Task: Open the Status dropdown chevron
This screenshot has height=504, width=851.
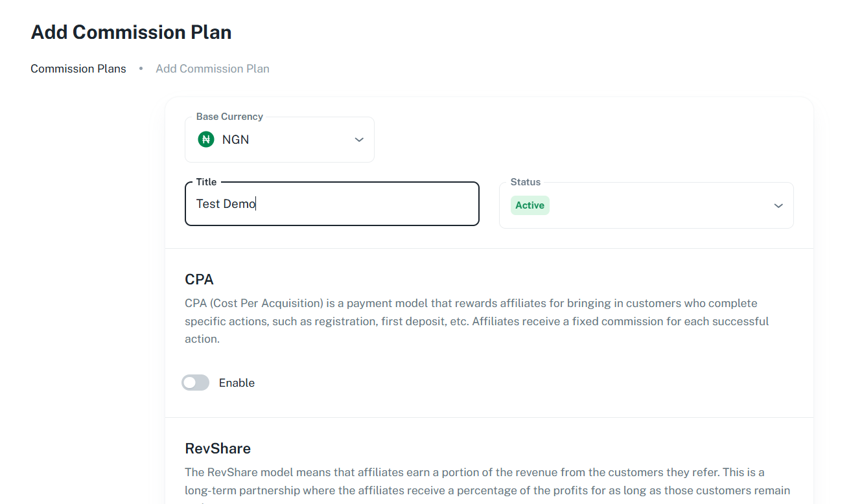Action: (x=778, y=206)
